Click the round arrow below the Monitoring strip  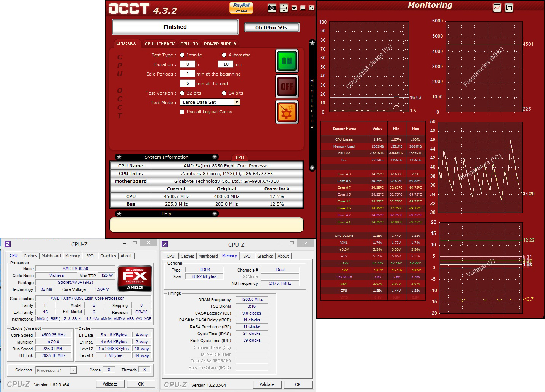312,168
